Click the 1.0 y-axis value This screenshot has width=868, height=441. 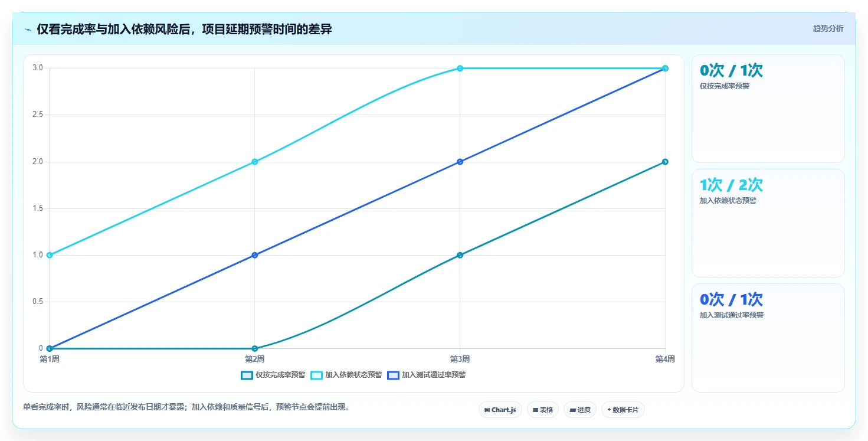click(x=38, y=255)
